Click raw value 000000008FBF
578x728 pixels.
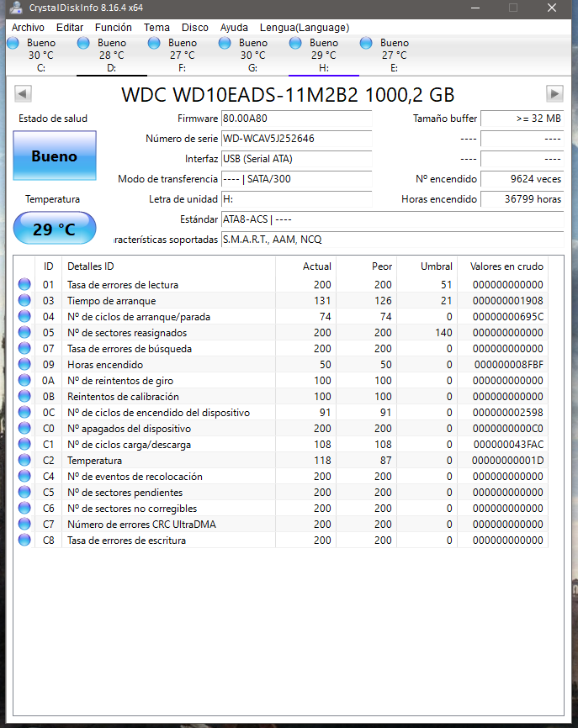(508, 365)
